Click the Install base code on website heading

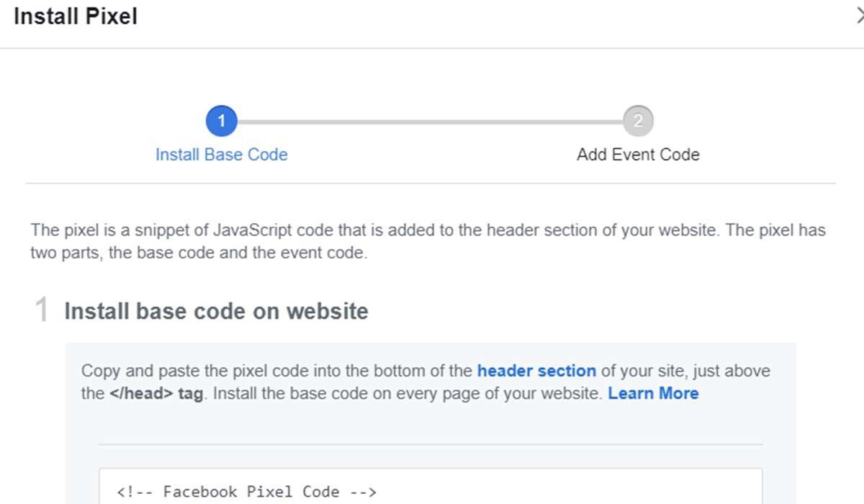coord(216,311)
